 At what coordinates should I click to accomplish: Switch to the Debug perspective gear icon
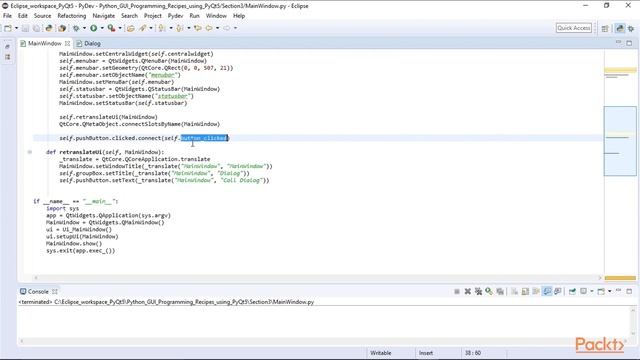click(x=631, y=28)
